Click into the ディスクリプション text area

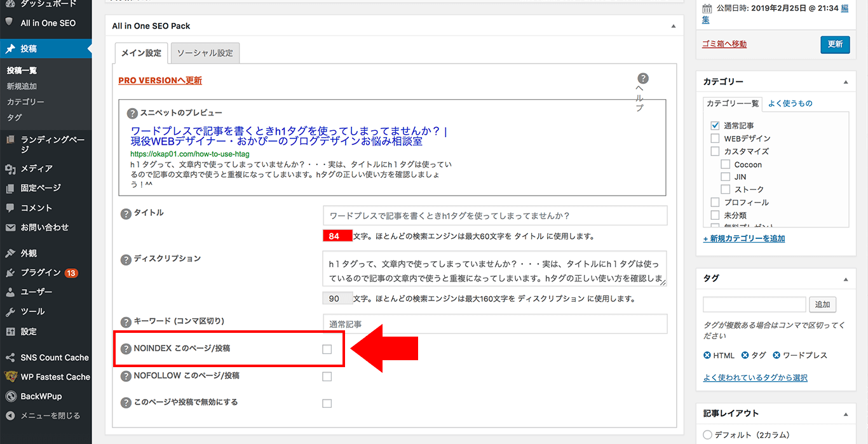click(x=495, y=269)
